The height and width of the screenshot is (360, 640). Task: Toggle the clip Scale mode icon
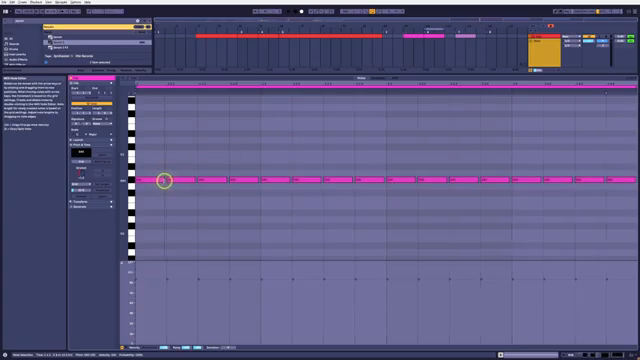pos(73,134)
